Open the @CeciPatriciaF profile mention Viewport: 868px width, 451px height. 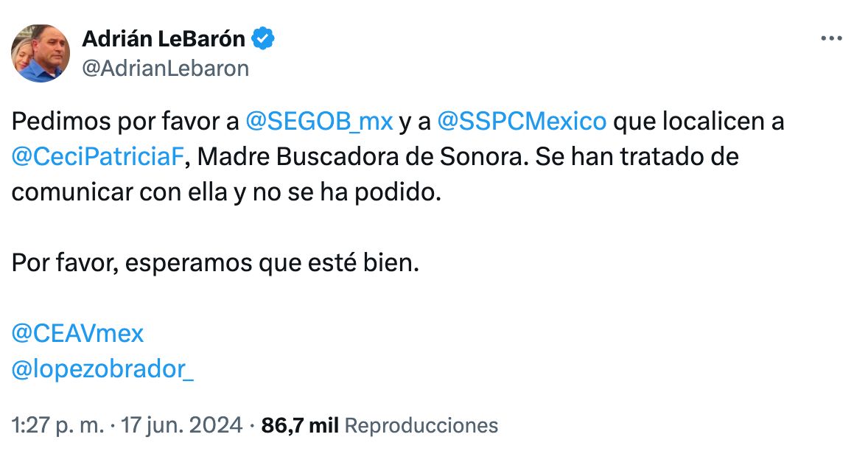click(99, 156)
